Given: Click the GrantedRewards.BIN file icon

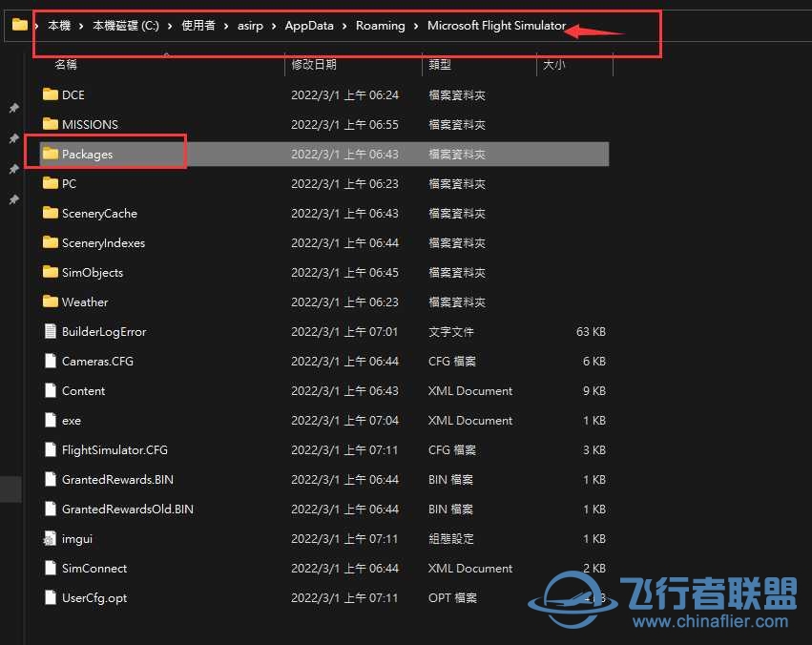Looking at the screenshot, I should coord(51,479).
